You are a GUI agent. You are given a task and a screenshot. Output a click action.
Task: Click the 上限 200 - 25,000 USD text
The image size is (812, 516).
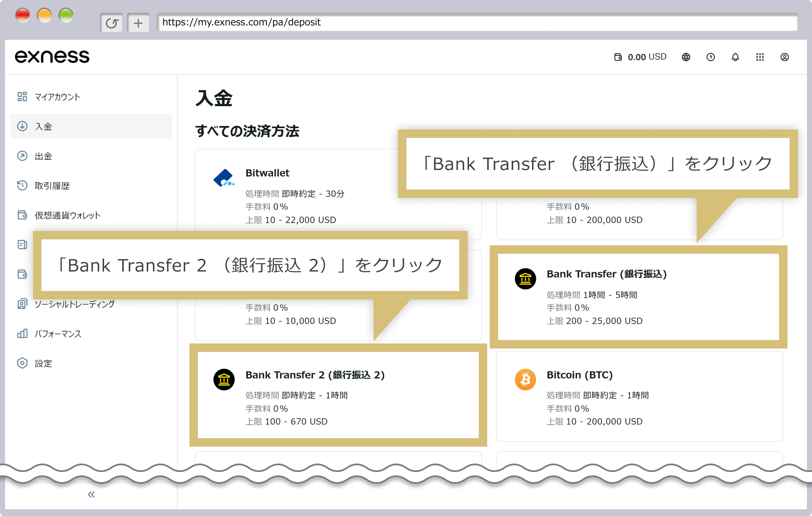pyautogui.click(x=594, y=321)
